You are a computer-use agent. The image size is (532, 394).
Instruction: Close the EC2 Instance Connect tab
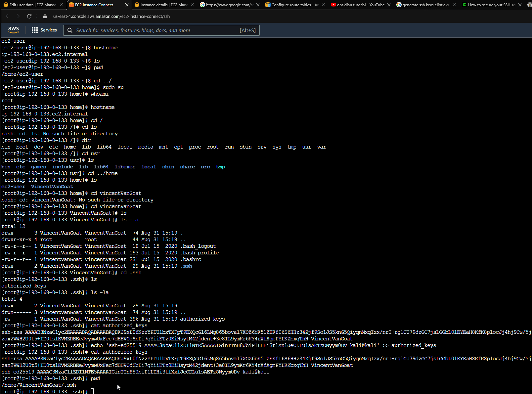click(x=127, y=5)
